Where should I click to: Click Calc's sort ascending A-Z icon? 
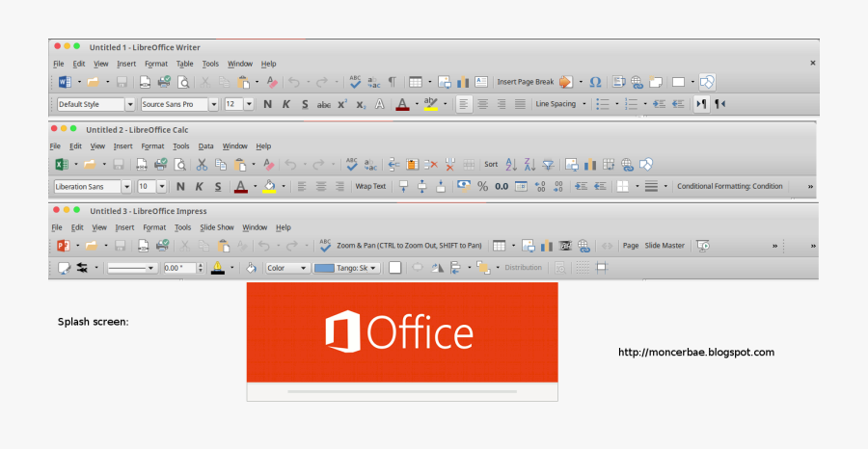(x=511, y=164)
